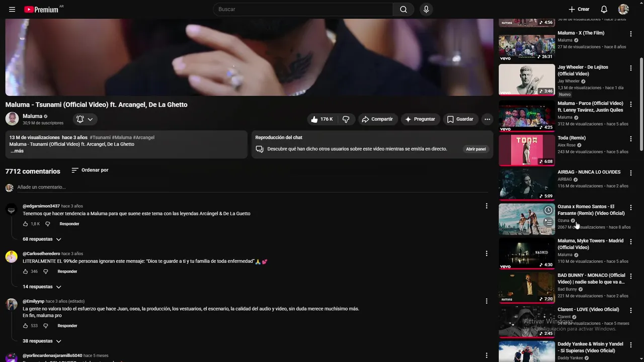Open AIRBAG - NUNCA LO OLVIDES thumbnail
The width and height of the screenshot is (644, 362).
click(527, 185)
